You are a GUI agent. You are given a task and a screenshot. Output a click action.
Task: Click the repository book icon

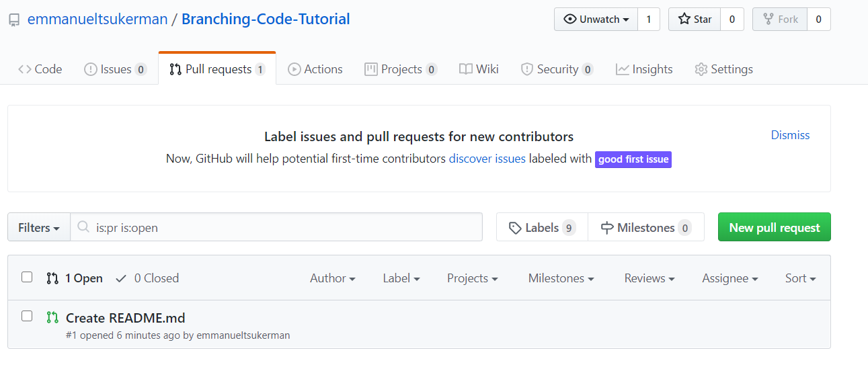click(14, 20)
